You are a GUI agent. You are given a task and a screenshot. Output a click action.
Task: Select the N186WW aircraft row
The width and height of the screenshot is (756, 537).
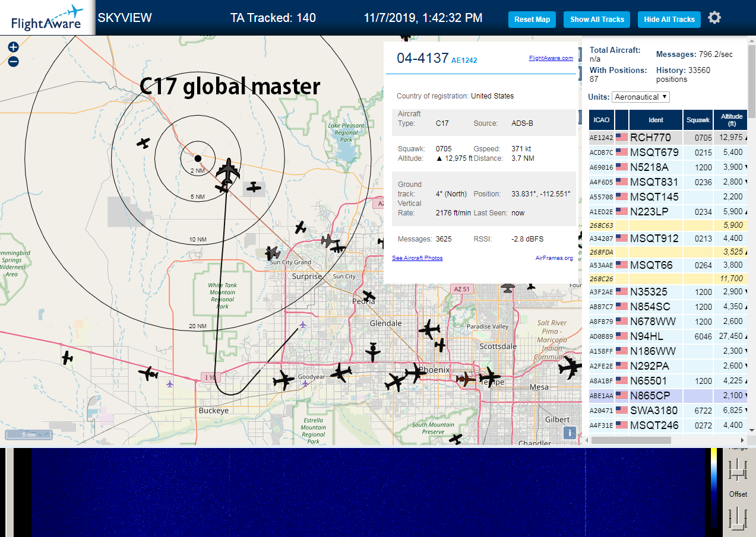point(669,351)
